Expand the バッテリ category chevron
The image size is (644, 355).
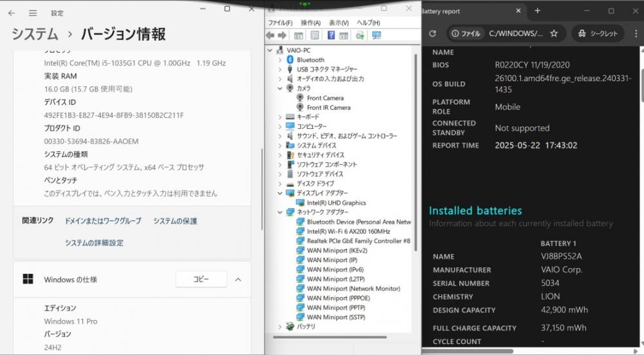click(280, 327)
